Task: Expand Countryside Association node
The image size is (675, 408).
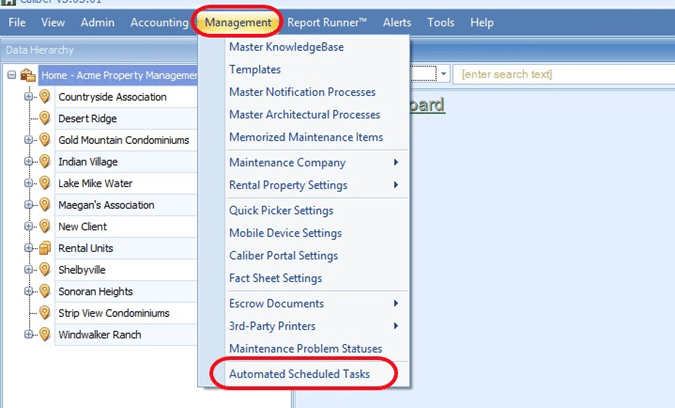Action: click(28, 97)
